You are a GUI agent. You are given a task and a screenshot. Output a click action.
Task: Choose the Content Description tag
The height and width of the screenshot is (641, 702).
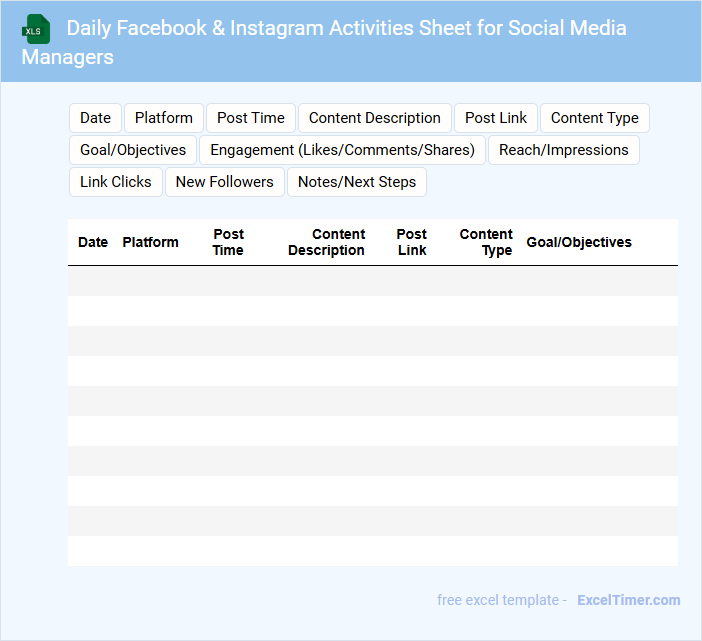point(374,118)
